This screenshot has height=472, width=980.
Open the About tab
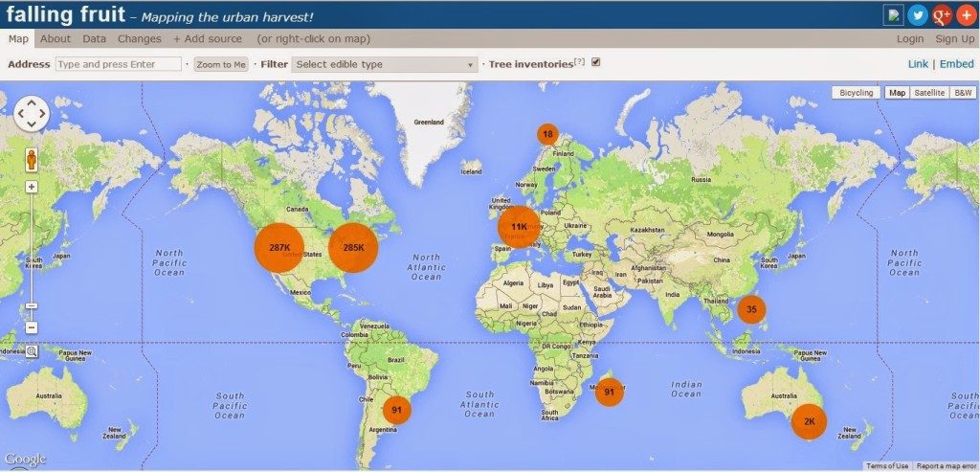(55, 38)
